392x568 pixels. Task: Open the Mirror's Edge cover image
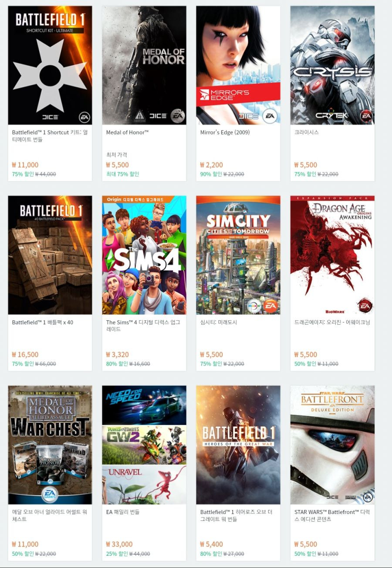238,65
